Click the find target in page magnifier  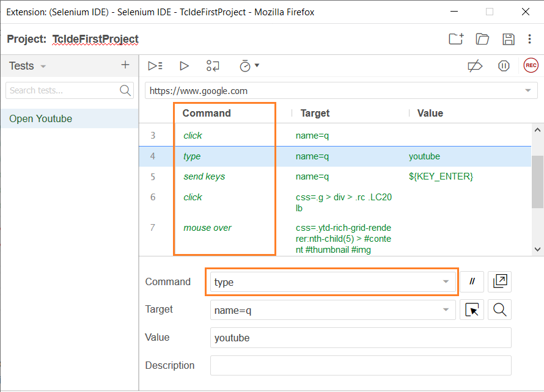coord(499,310)
